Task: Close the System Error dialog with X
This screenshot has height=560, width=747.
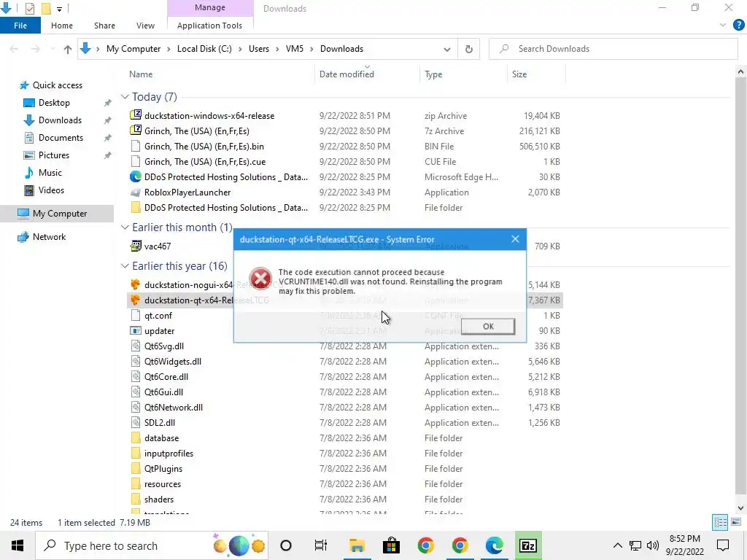Action: (x=515, y=239)
